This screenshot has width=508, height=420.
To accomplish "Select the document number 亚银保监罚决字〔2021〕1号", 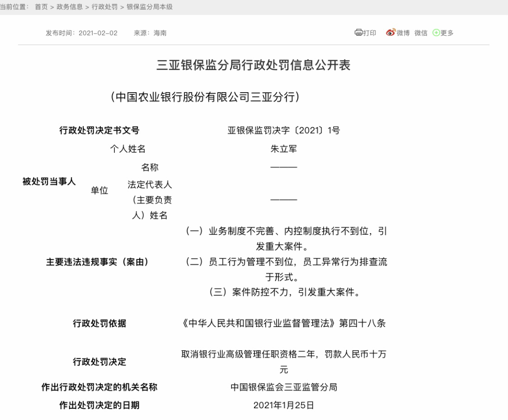I will 284,130.
